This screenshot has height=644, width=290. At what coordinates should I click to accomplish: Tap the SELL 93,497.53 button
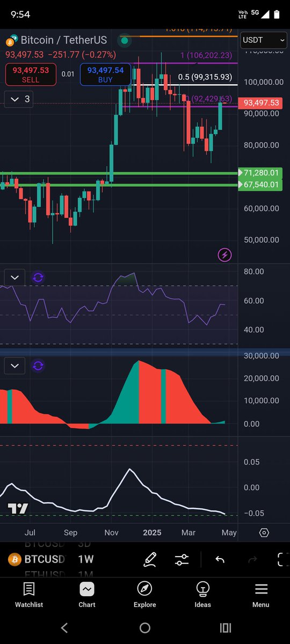click(x=30, y=74)
